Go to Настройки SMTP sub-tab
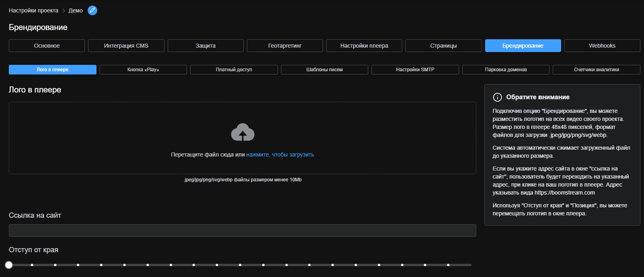644x277 pixels. [x=415, y=70]
